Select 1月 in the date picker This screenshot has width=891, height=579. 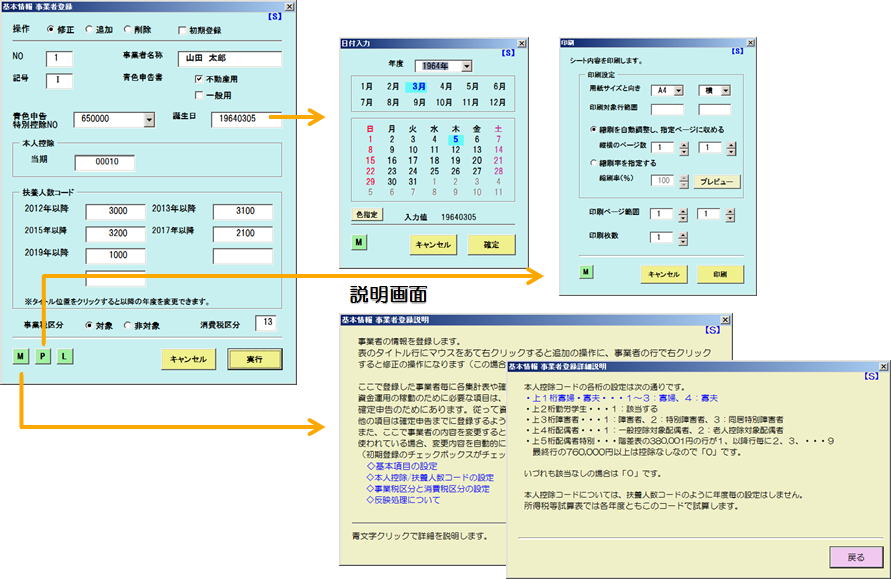click(x=367, y=86)
